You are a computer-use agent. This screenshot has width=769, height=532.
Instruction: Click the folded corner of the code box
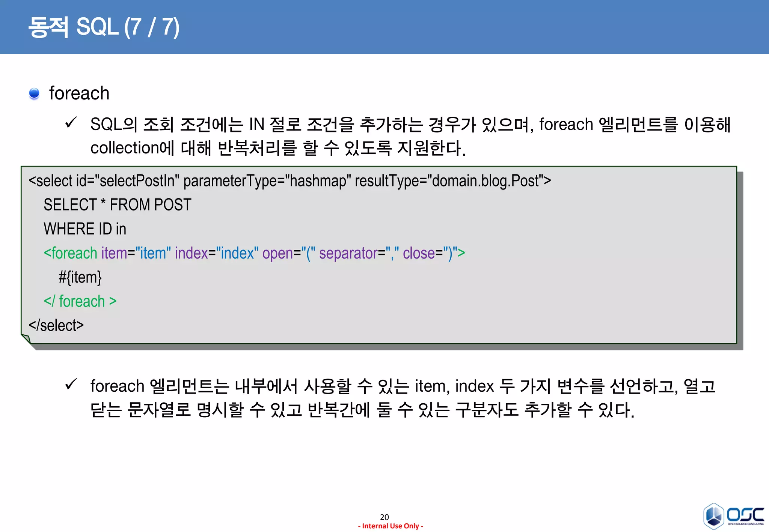pyautogui.click(x=26, y=339)
